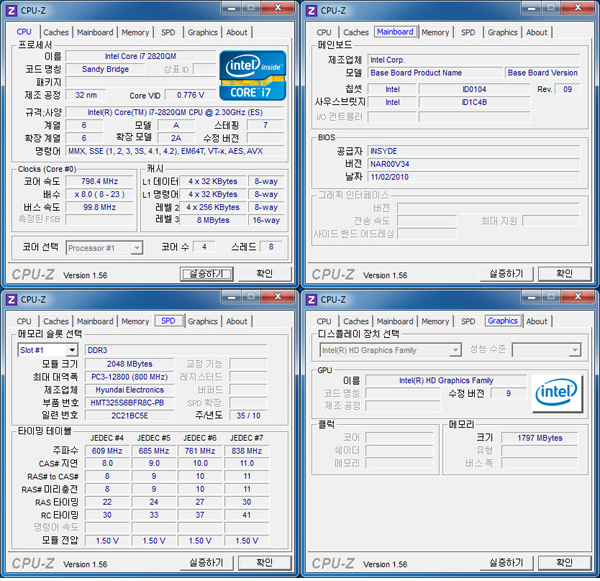Image resolution: width=600 pixels, height=581 pixels.
Task: Click the CPU-Z app icon in the Mainboard window title bar
Action: 311,10
